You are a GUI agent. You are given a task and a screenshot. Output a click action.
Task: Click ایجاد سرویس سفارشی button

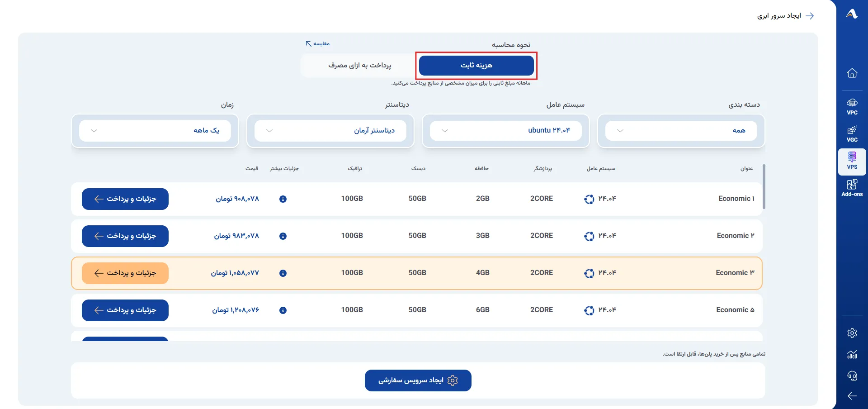tap(418, 380)
